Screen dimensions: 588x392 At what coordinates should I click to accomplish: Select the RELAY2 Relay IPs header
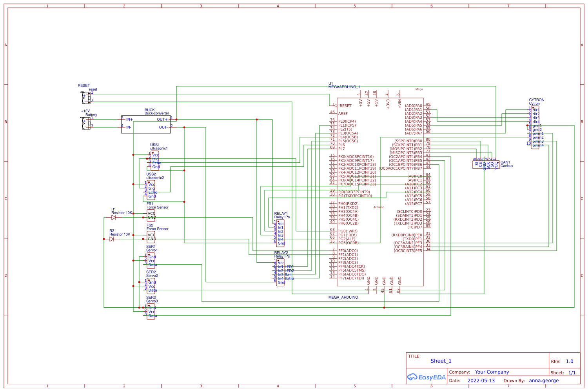coord(280,272)
